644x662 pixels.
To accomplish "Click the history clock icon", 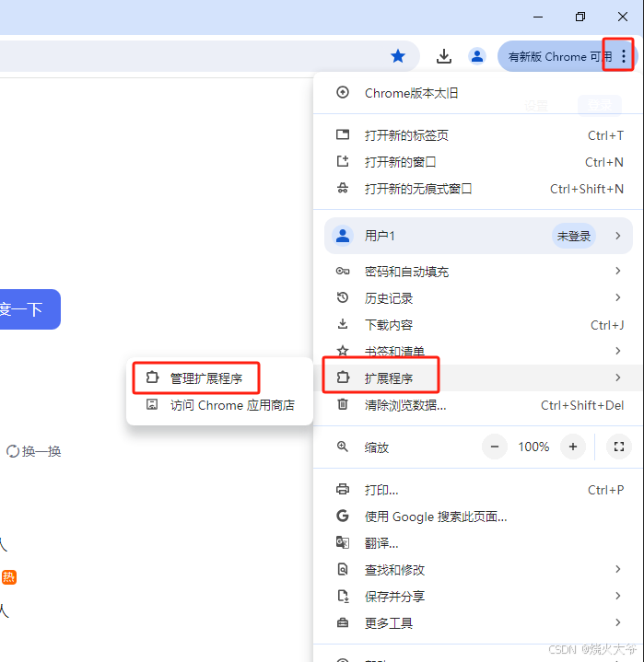I will point(343,297).
